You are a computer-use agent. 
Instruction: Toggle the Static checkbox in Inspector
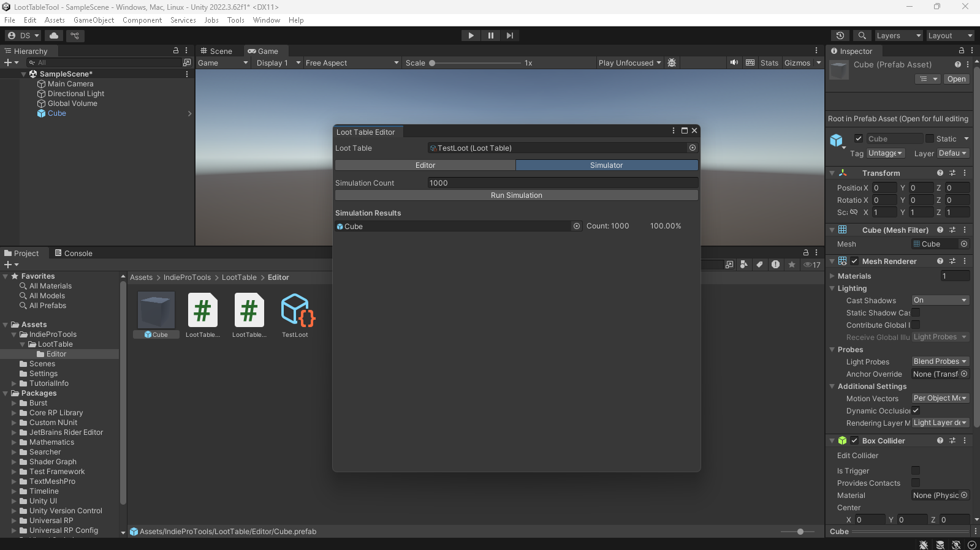930,138
